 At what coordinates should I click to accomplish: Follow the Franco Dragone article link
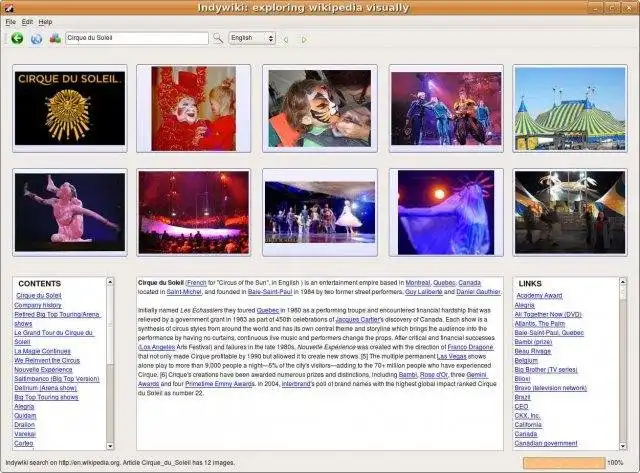(x=471, y=347)
